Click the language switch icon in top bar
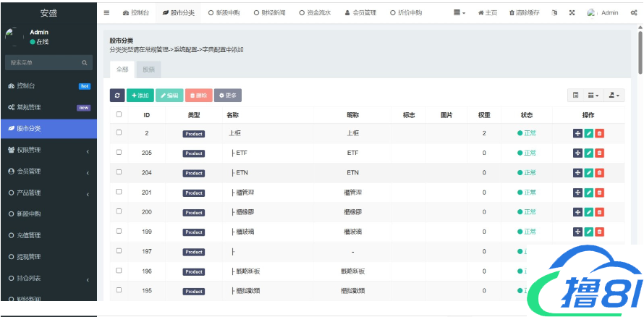This screenshot has height=317, width=644. click(x=555, y=13)
